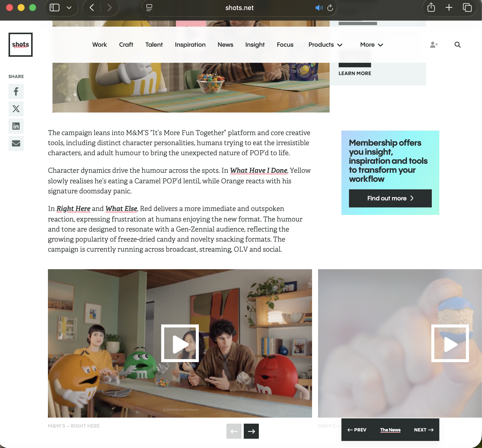Show Safari tab overview
Viewport: 482px width, 448px height.
(467, 8)
